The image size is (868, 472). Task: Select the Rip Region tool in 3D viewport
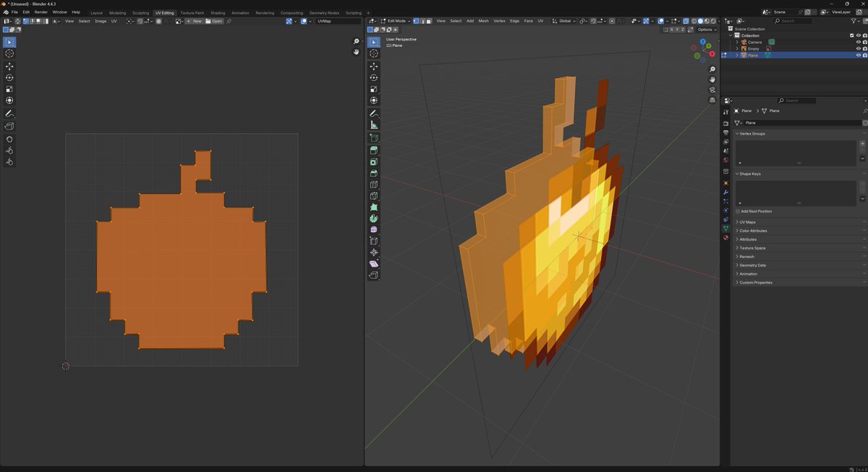(374, 275)
